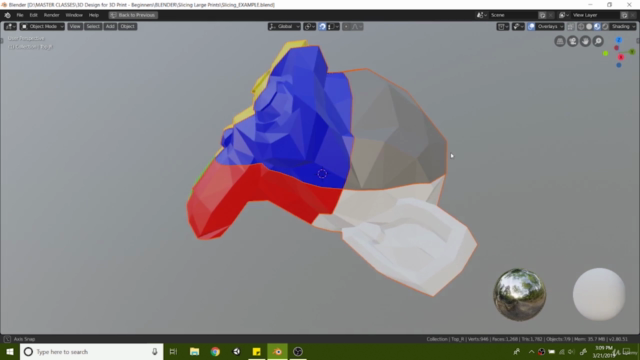Toggle X-ray mode button

click(x=571, y=27)
